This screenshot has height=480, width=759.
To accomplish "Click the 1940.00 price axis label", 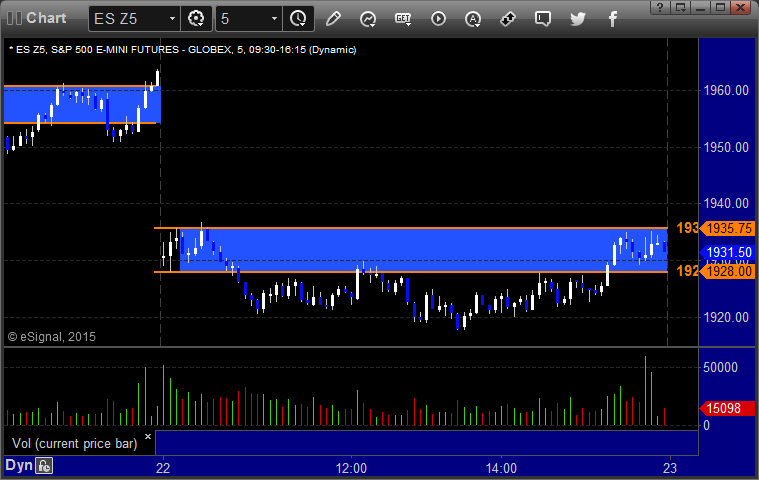I will pos(726,204).
